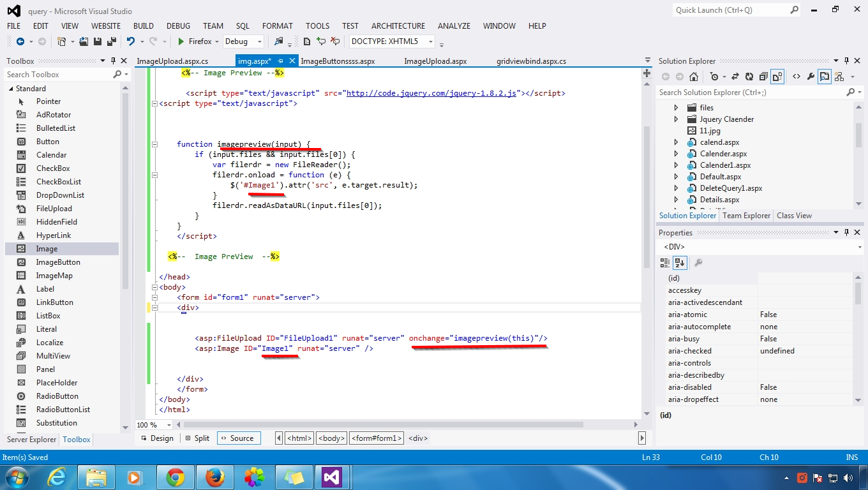Click the Uncomment selection toolbar icon
The width and height of the screenshot is (868, 490).
pyautogui.click(x=334, y=41)
